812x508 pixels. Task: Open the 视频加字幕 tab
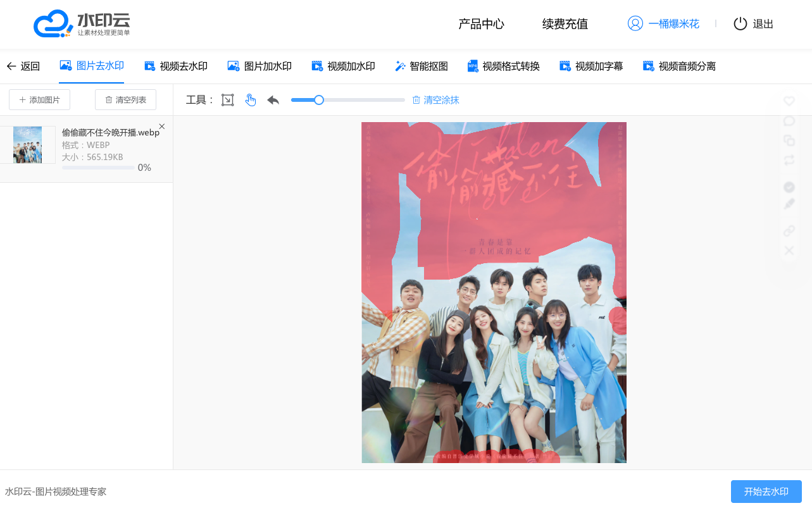[591, 66]
